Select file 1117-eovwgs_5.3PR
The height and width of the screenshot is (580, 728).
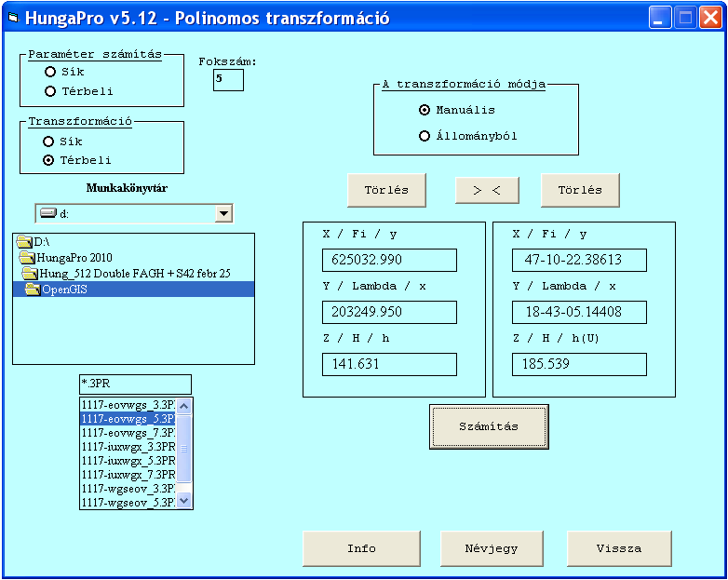(128, 419)
